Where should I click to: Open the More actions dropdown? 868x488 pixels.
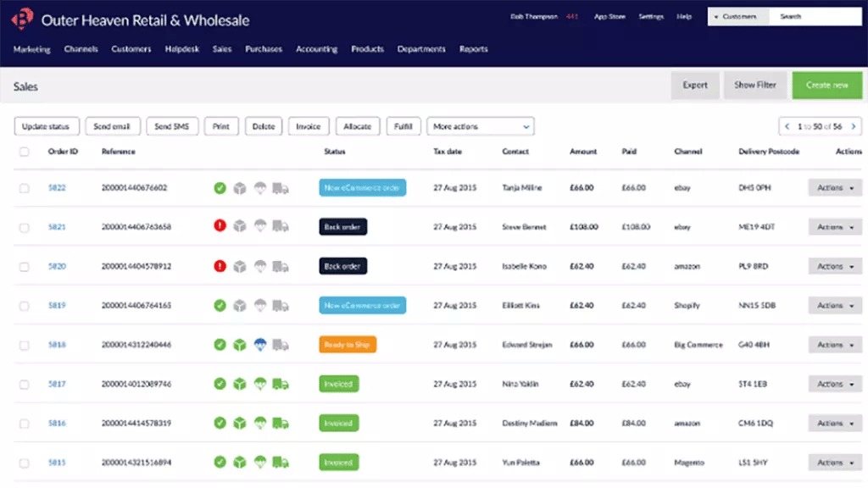480,127
